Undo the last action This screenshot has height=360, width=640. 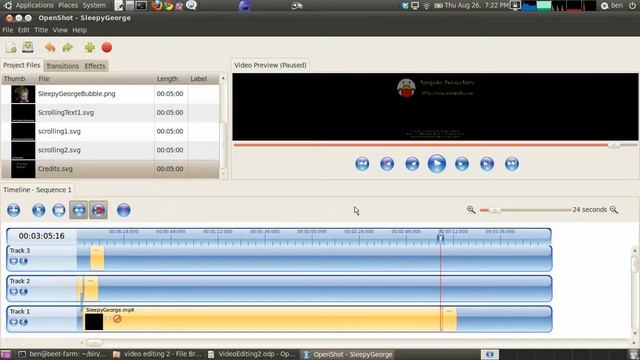50,47
